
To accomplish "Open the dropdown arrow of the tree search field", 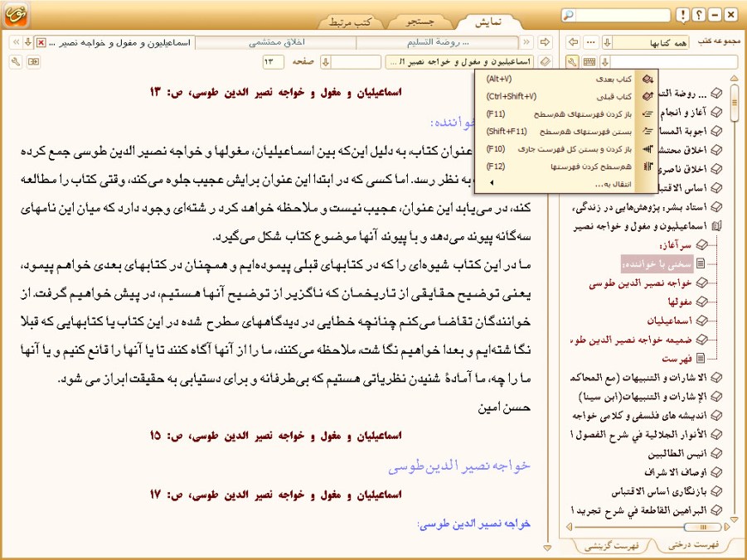I will pos(605,61).
